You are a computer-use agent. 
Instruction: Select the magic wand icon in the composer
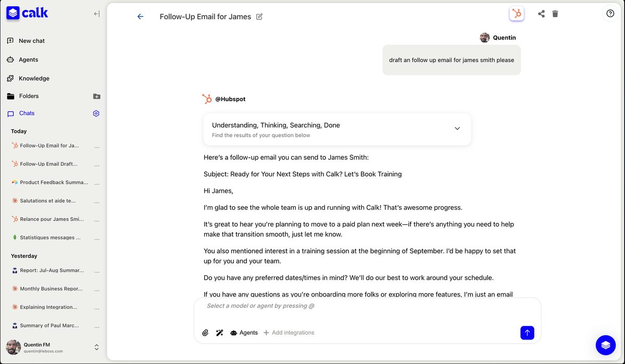[x=219, y=332]
